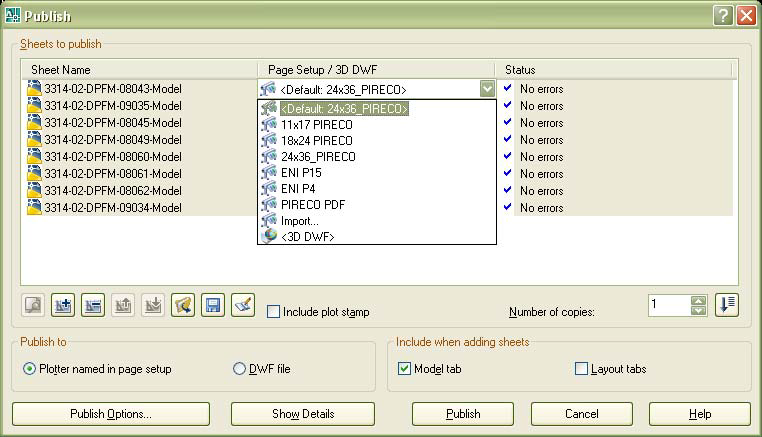Select sheet icon for 3314-02-DPFM-09035-Model
This screenshot has height=437, width=762.
click(x=34, y=105)
